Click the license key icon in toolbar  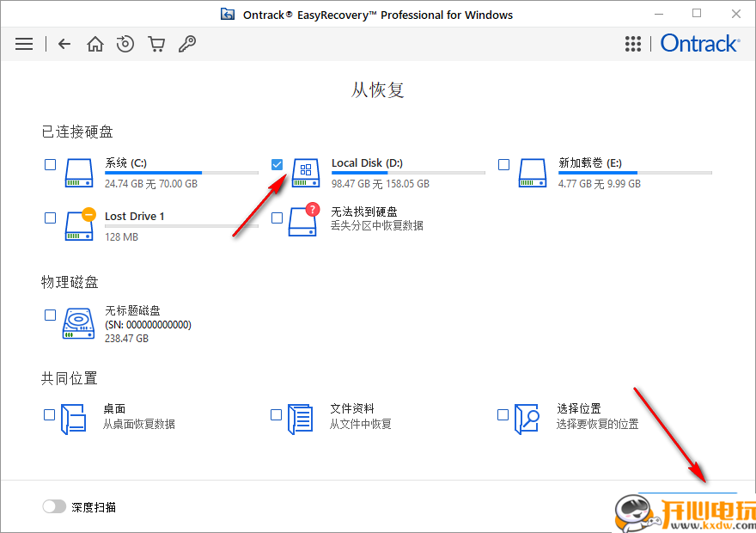click(187, 43)
